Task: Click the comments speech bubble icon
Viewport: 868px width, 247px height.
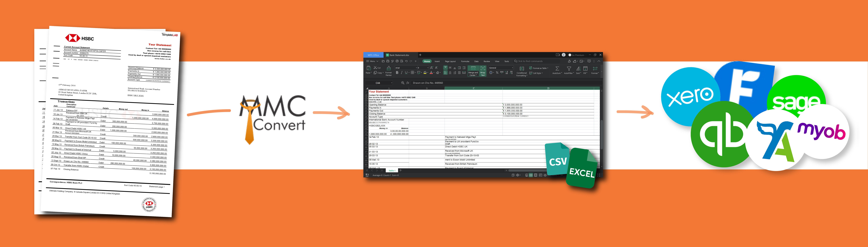Action: tap(589, 61)
